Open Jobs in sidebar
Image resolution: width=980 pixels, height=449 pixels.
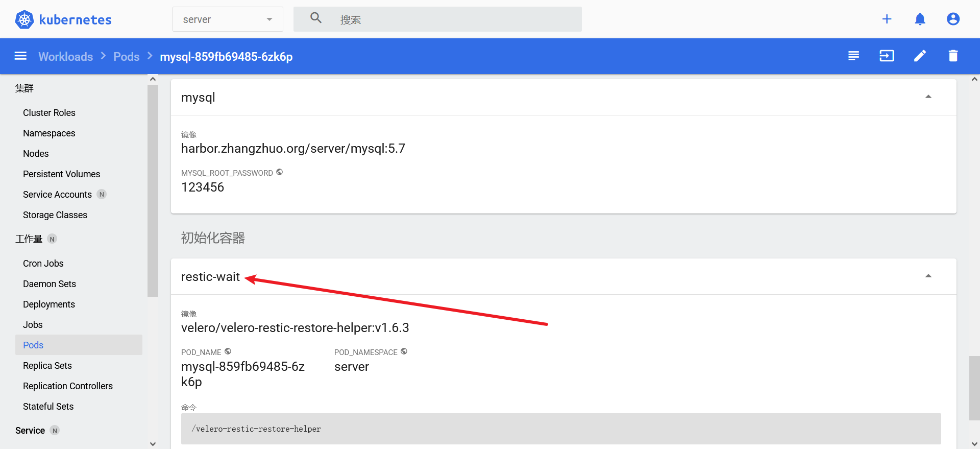(33, 324)
